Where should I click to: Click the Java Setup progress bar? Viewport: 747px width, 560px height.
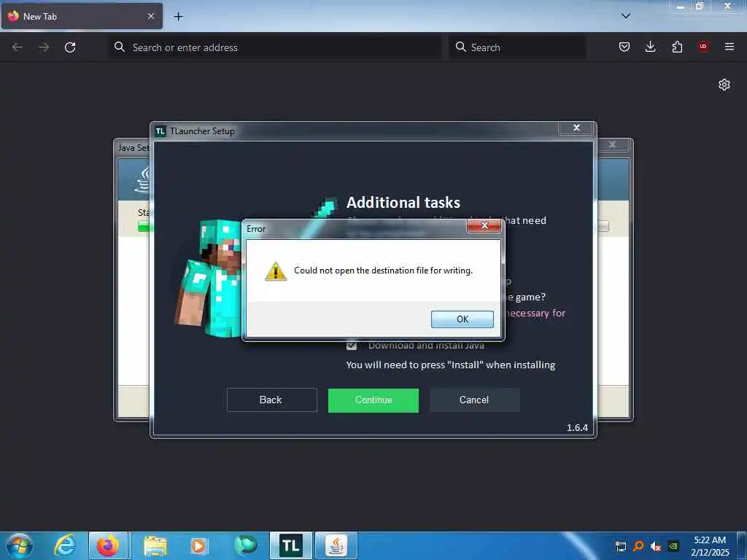click(x=145, y=227)
